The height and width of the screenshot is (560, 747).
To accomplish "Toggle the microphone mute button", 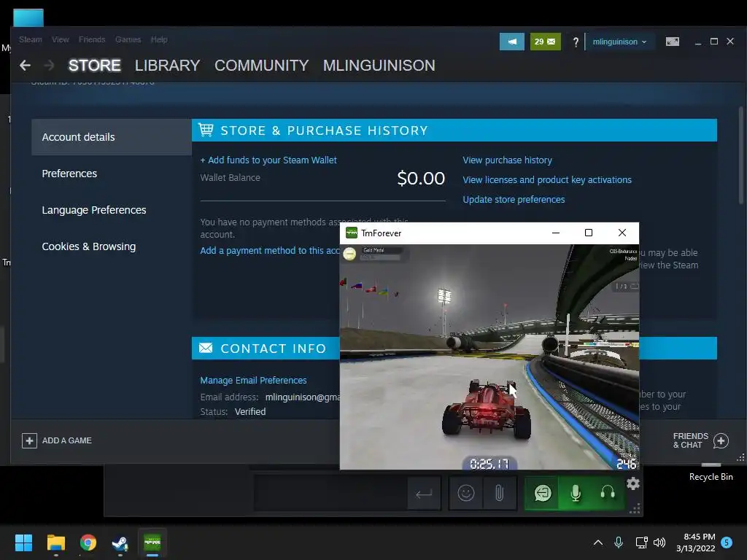I will click(x=576, y=493).
